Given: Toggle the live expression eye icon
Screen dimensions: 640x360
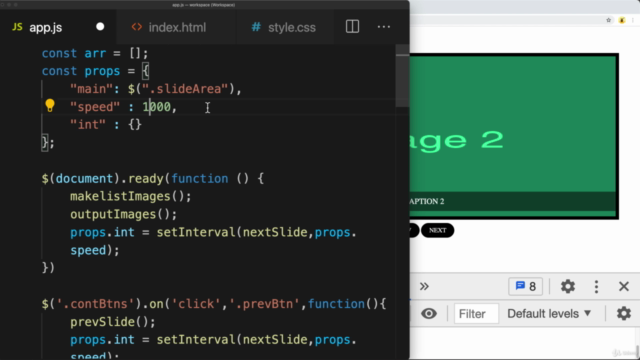Looking at the screenshot, I should pyautogui.click(x=429, y=313).
